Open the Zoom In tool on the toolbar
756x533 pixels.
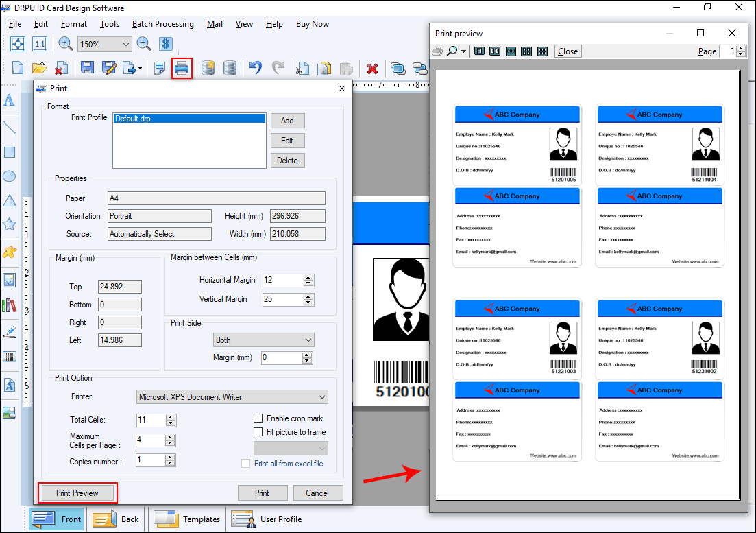pos(66,43)
